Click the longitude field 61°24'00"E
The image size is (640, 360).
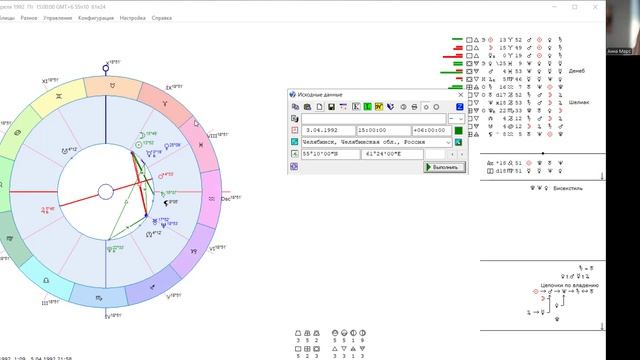tap(392, 154)
